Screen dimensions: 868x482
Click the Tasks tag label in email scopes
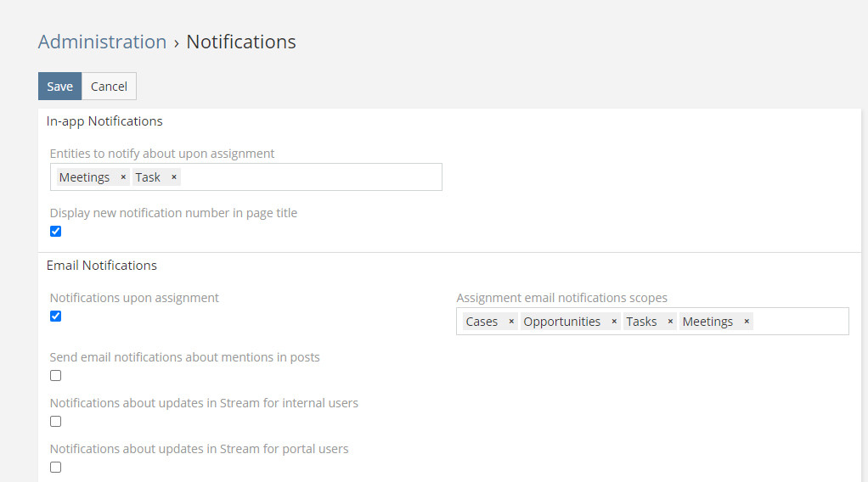coord(641,322)
